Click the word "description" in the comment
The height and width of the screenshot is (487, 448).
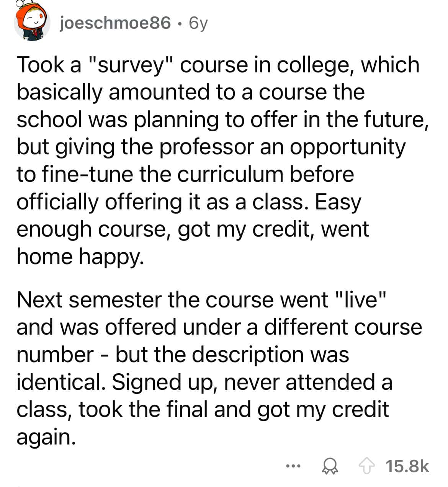pyautogui.click(x=247, y=355)
